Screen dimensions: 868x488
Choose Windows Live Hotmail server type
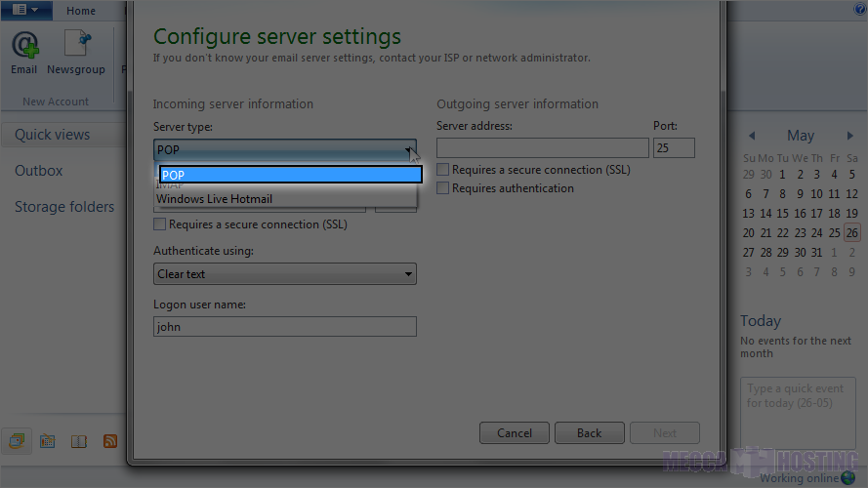click(x=215, y=199)
